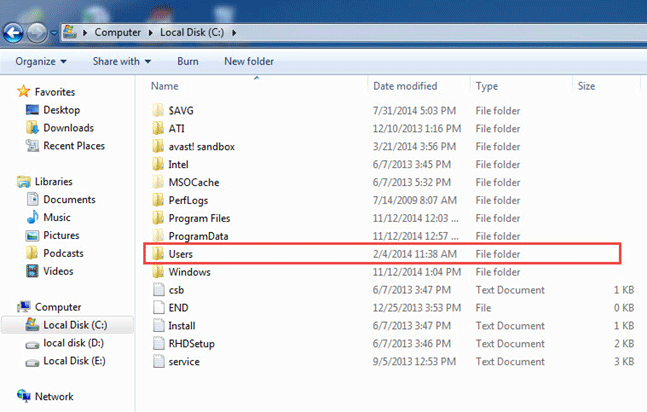Select the avast! sandbox folder icon
Image resolution: width=647 pixels, height=412 pixels.
click(x=158, y=146)
